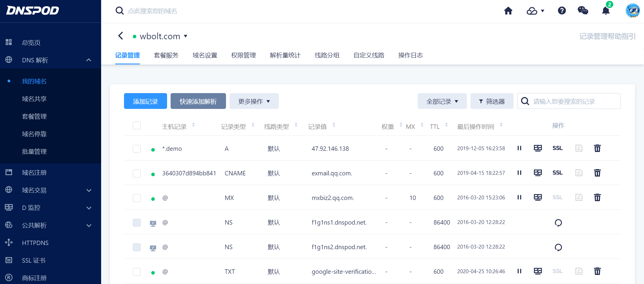Viewport: 644px width, 284px height.
Task: Click the D监控 icon on the *.demo record
Action: (x=538, y=148)
